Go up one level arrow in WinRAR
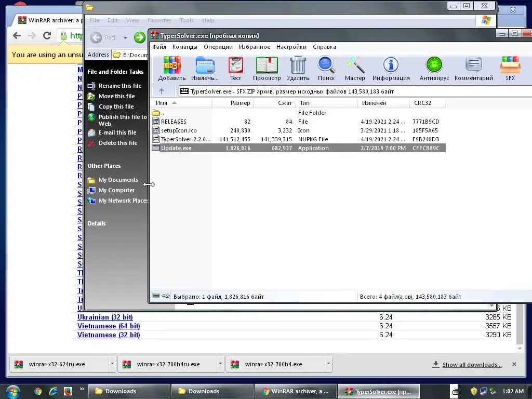The width and height of the screenshot is (532, 399). click(x=162, y=91)
